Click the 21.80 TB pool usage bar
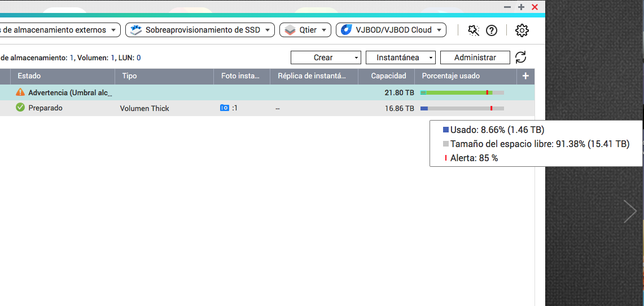 coord(462,92)
